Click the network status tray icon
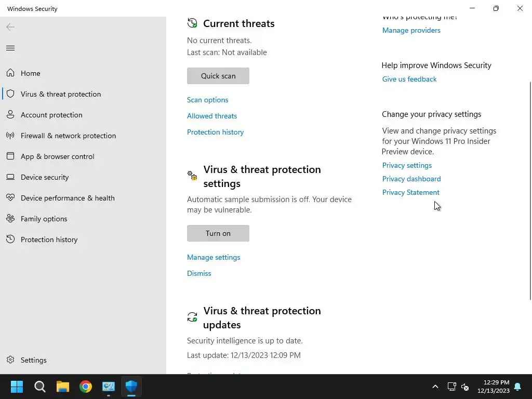This screenshot has height=399, width=532. point(451,387)
